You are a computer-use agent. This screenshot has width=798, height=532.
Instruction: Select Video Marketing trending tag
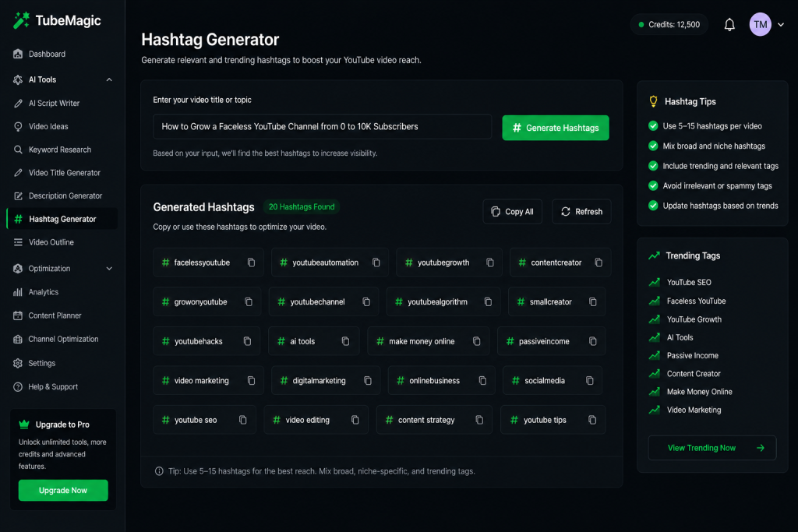click(686, 410)
